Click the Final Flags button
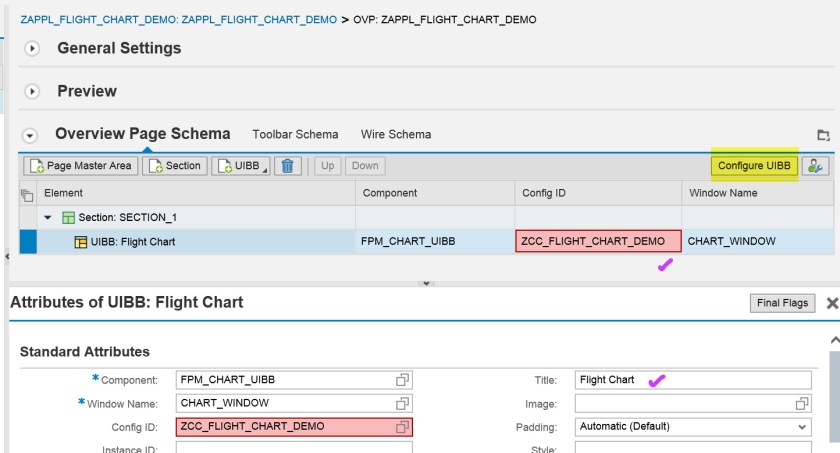The image size is (840, 453). pyautogui.click(x=782, y=303)
